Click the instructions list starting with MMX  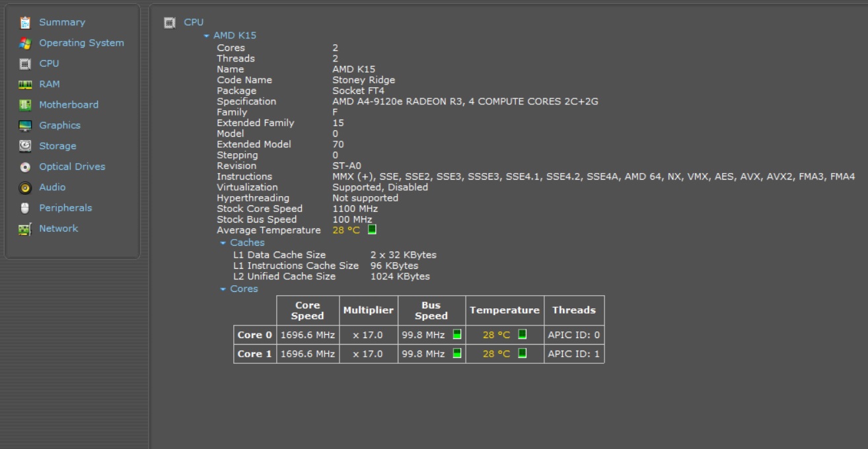point(593,176)
